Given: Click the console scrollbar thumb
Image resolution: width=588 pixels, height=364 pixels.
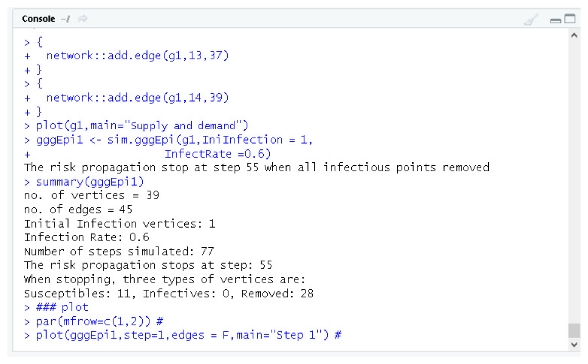Looking at the screenshot, I should [x=574, y=331].
